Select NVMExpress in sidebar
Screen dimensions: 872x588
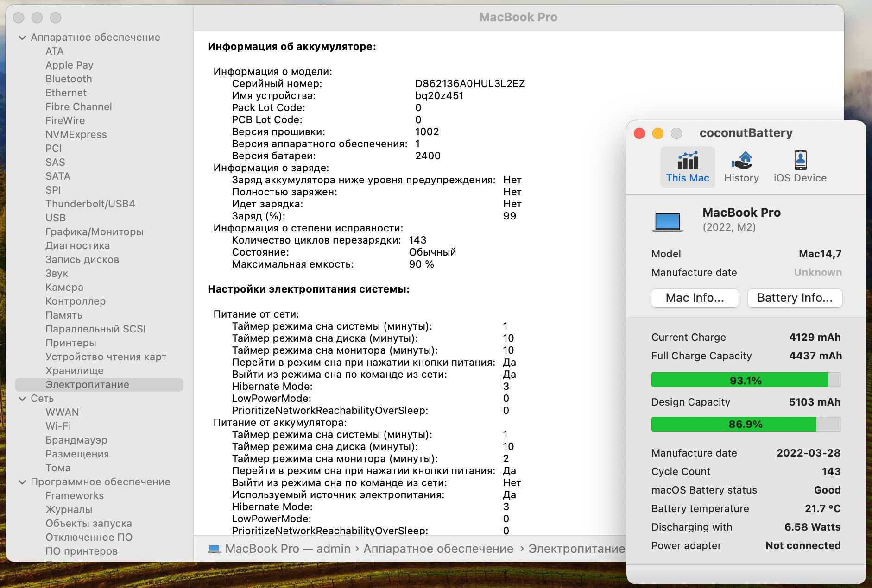point(76,135)
